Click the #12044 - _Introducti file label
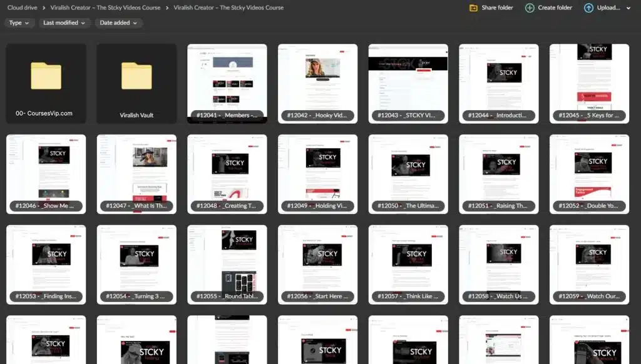Viewport: 641px width, 364px height. [x=498, y=116]
